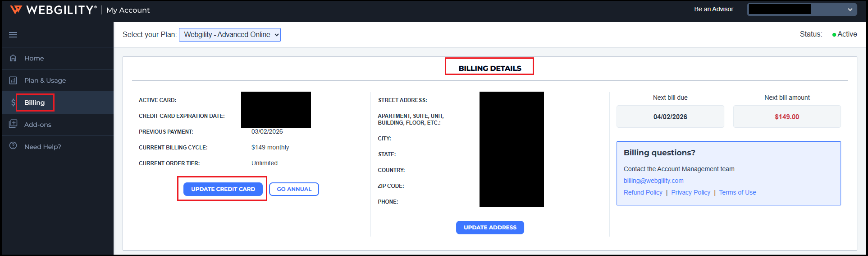Open the Privacy Policy link

pos(690,192)
